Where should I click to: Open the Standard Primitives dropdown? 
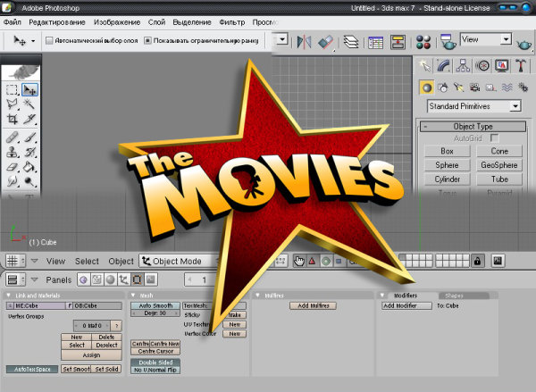point(474,106)
